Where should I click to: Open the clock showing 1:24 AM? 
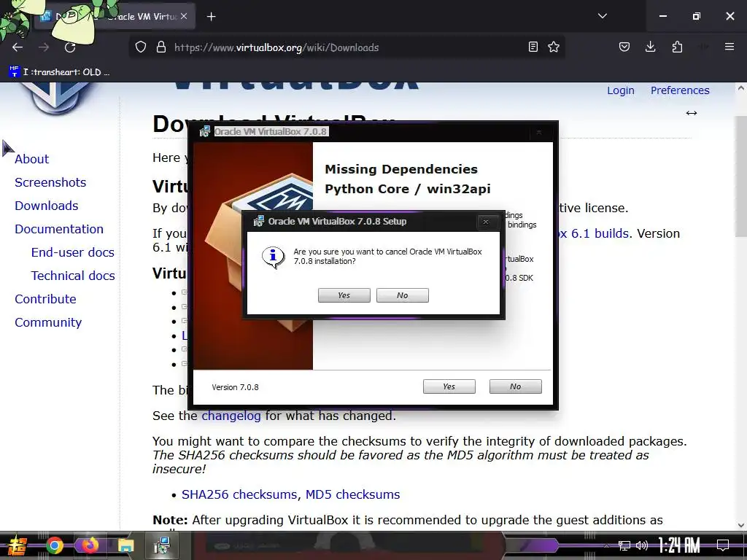point(679,545)
